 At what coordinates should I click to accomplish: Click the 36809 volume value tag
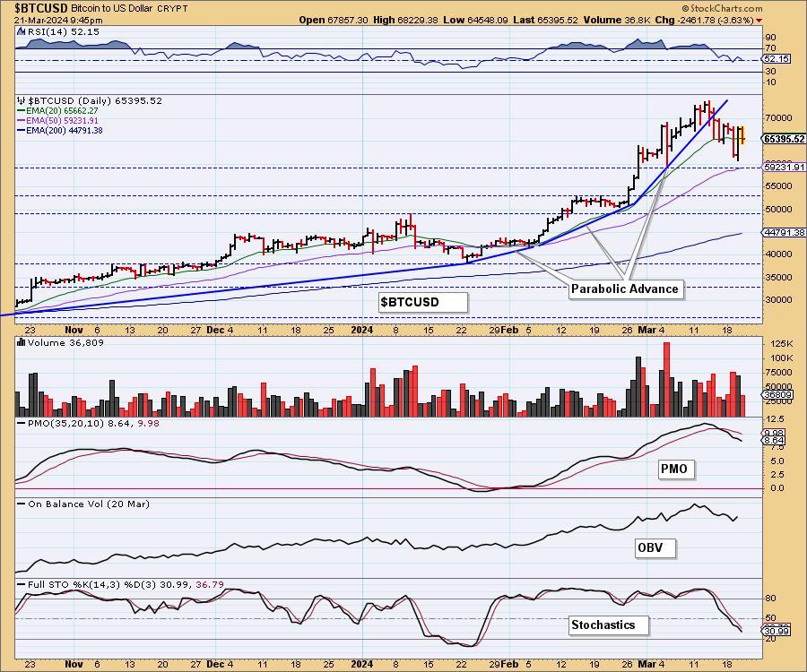click(x=778, y=395)
